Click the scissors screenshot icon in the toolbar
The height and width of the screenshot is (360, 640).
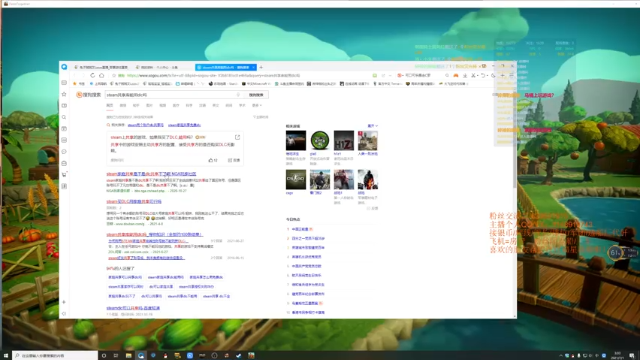click(x=473, y=76)
